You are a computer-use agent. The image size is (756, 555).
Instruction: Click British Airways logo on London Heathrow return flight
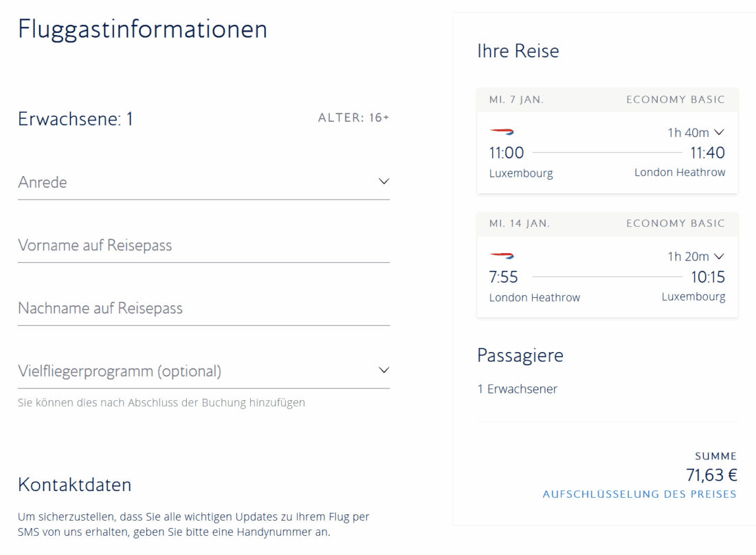tap(502, 256)
